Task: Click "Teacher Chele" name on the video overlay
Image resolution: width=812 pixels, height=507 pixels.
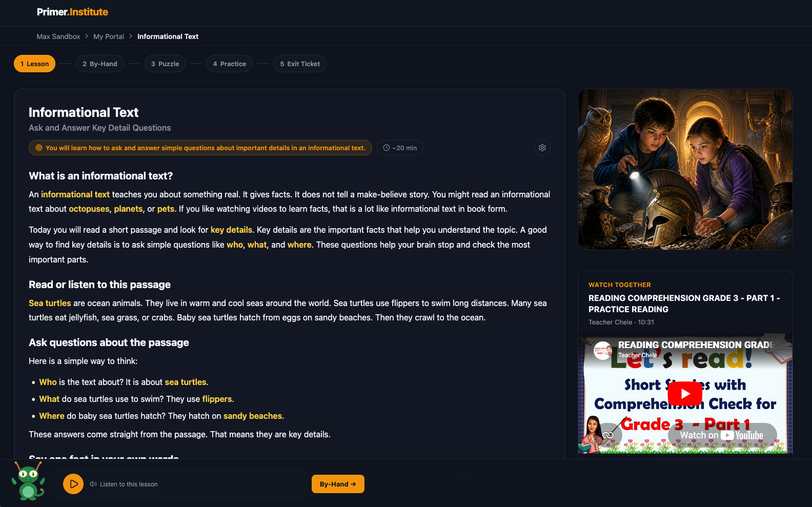Action: pyautogui.click(x=637, y=355)
